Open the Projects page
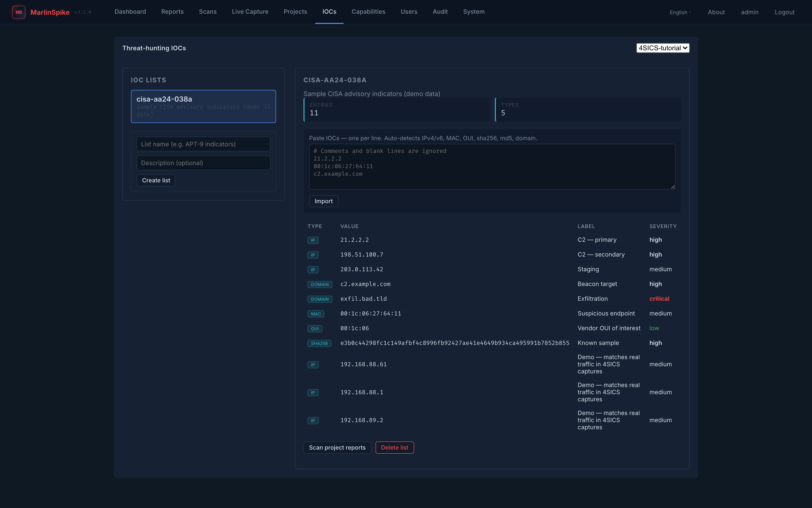 pyautogui.click(x=295, y=12)
